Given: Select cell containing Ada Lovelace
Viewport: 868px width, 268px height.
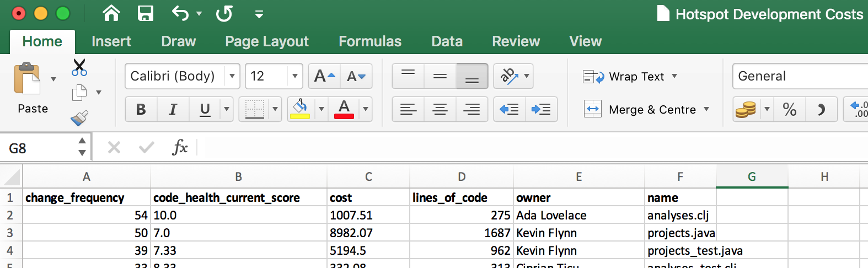Looking at the screenshot, I should (578, 215).
